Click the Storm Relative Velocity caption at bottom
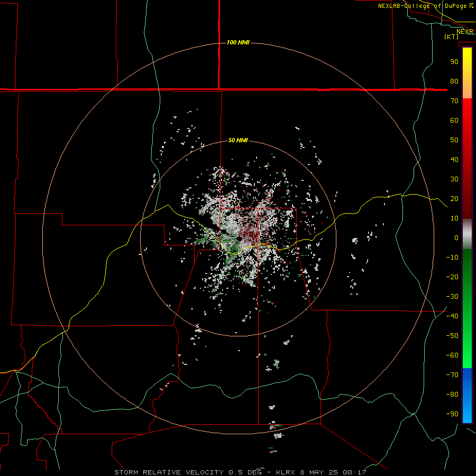476x476 pixels. pyautogui.click(x=240, y=472)
